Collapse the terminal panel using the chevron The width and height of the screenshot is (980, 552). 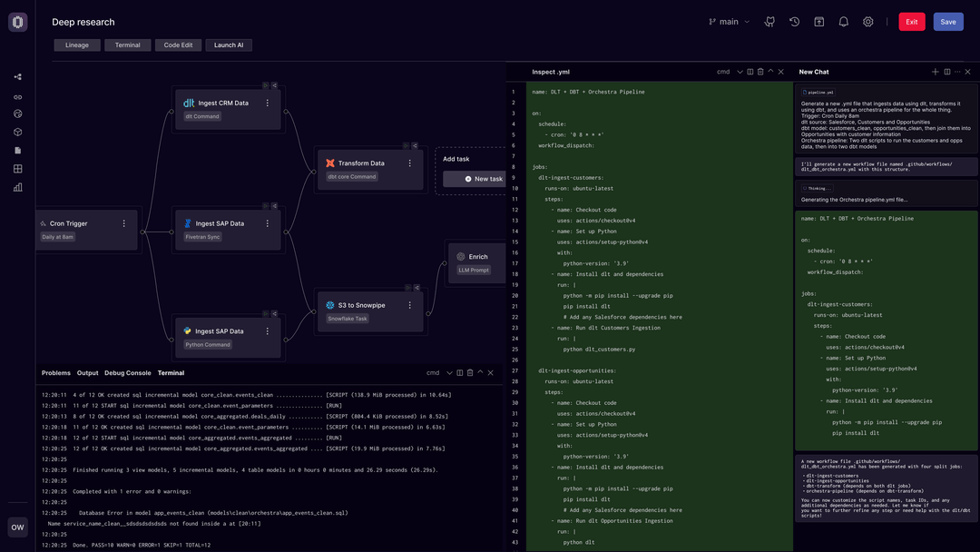point(479,372)
